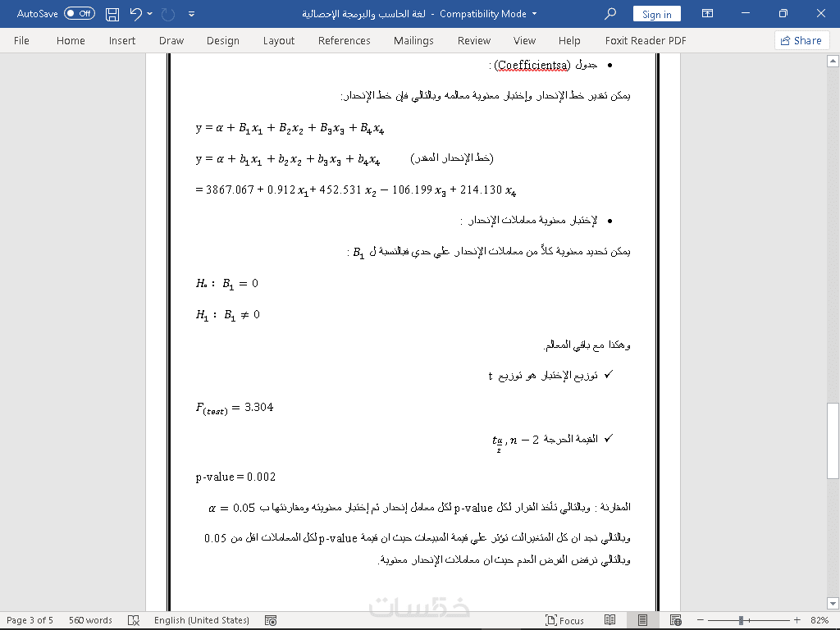Image resolution: width=840 pixels, height=630 pixels.
Task: Open the Mailings ribbon tab
Action: 413,41
